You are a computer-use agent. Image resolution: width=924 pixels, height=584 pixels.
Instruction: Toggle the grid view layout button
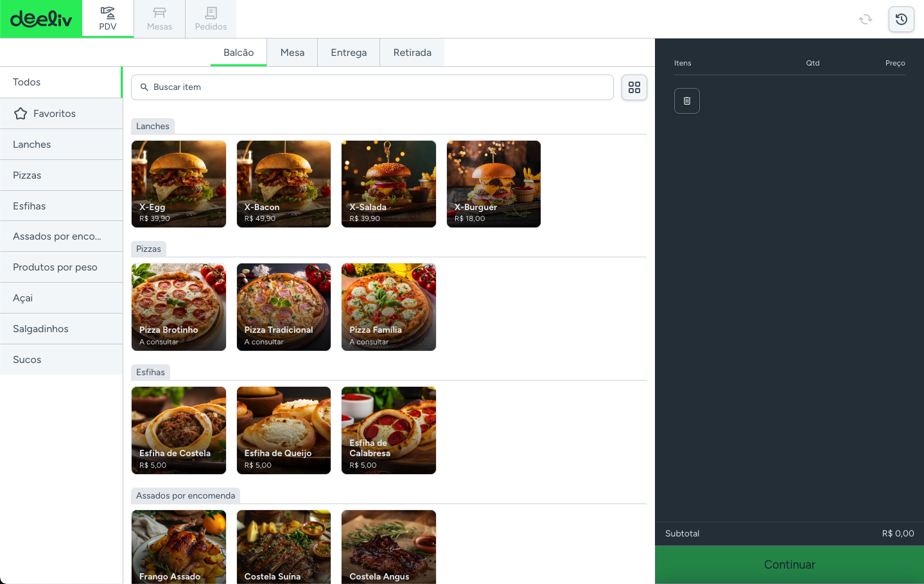click(634, 87)
